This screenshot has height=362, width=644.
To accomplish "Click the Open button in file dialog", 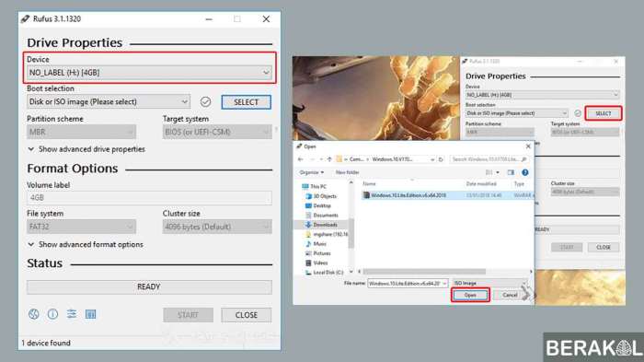I will pyautogui.click(x=470, y=295).
